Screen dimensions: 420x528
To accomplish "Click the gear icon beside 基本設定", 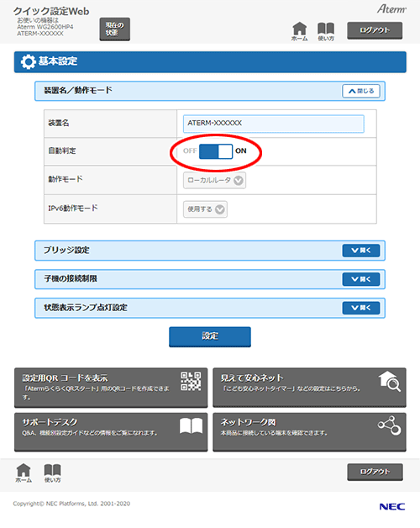I will tap(28, 62).
